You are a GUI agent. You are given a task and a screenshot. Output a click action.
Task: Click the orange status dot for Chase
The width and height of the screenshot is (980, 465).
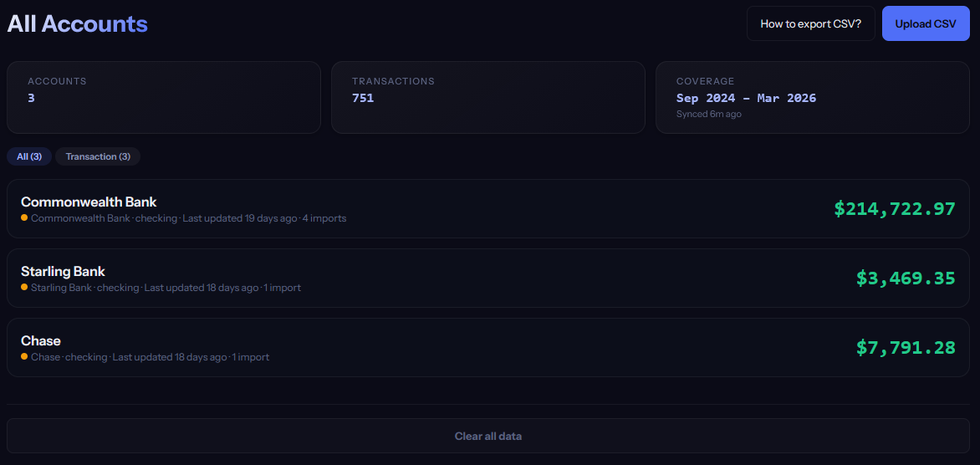[24, 356]
